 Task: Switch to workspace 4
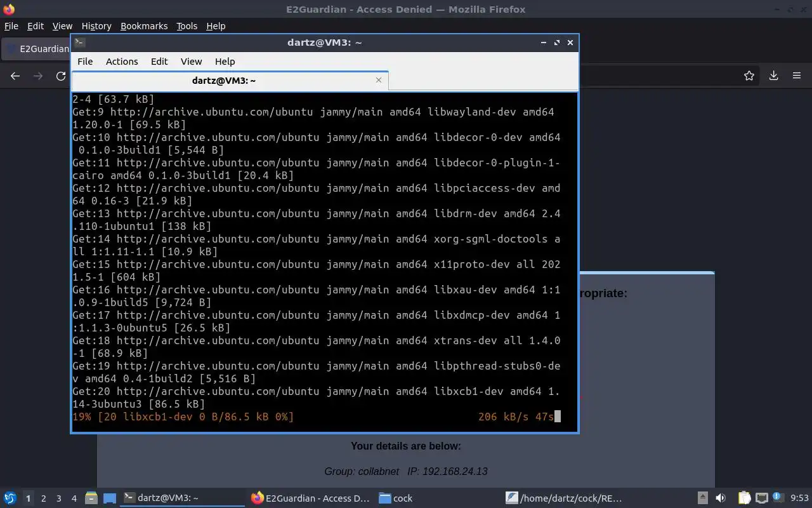tap(74, 498)
